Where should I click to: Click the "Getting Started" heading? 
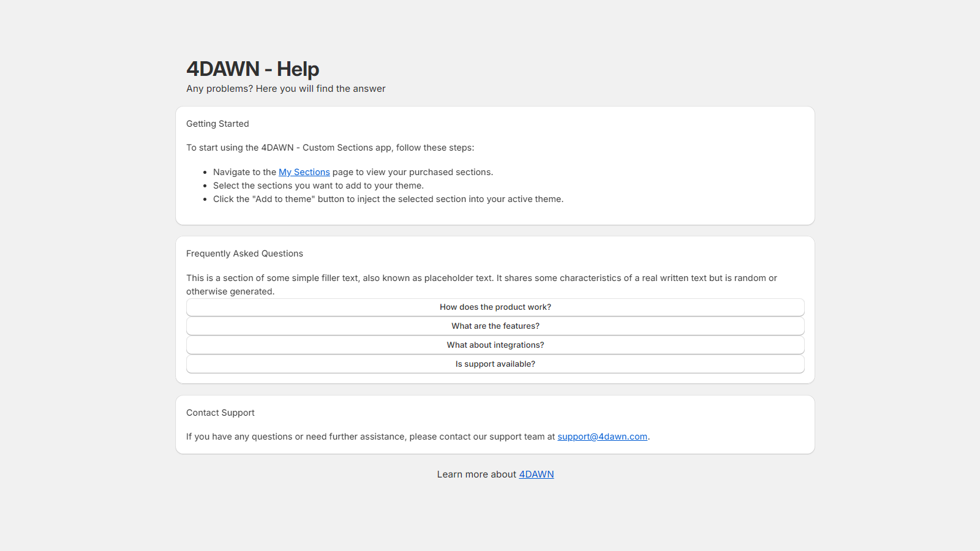pos(217,124)
